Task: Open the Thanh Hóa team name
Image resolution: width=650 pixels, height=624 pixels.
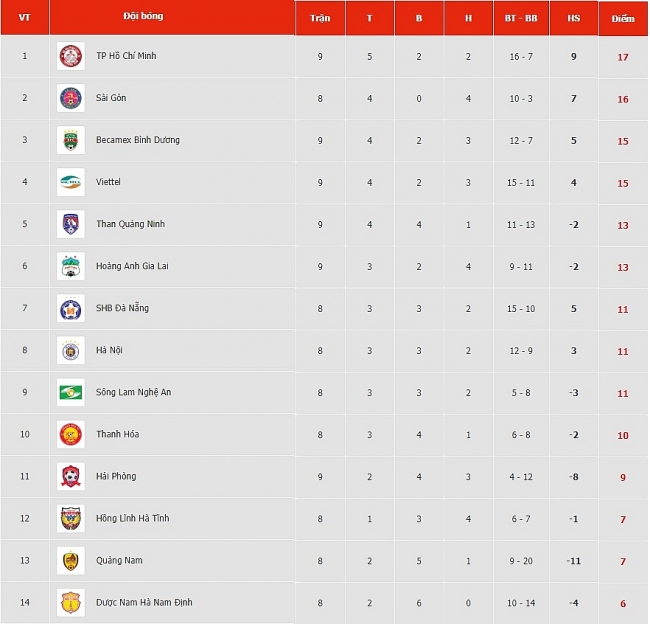Action: [118, 434]
